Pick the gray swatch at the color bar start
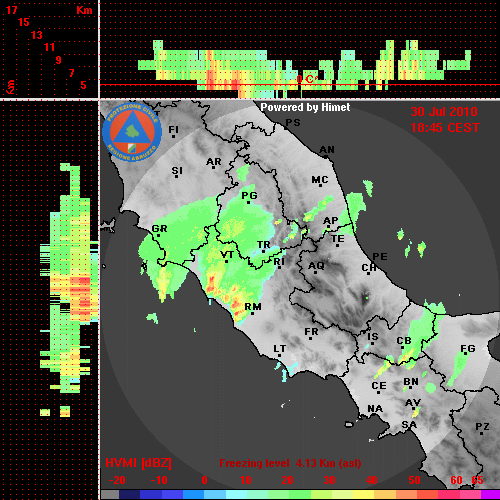500x500 pixels. (110, 495)
